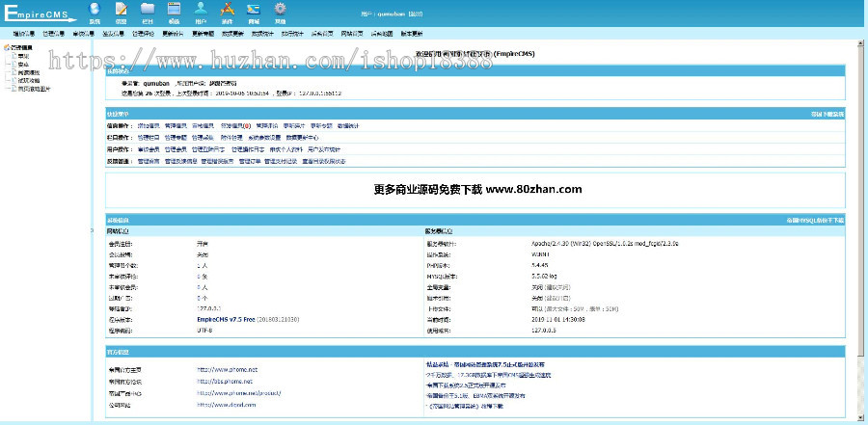This screenshot has height=425, width=868.
Task: Open 修改个人资料 link in 用户操作 row
Action: (285, 149)
